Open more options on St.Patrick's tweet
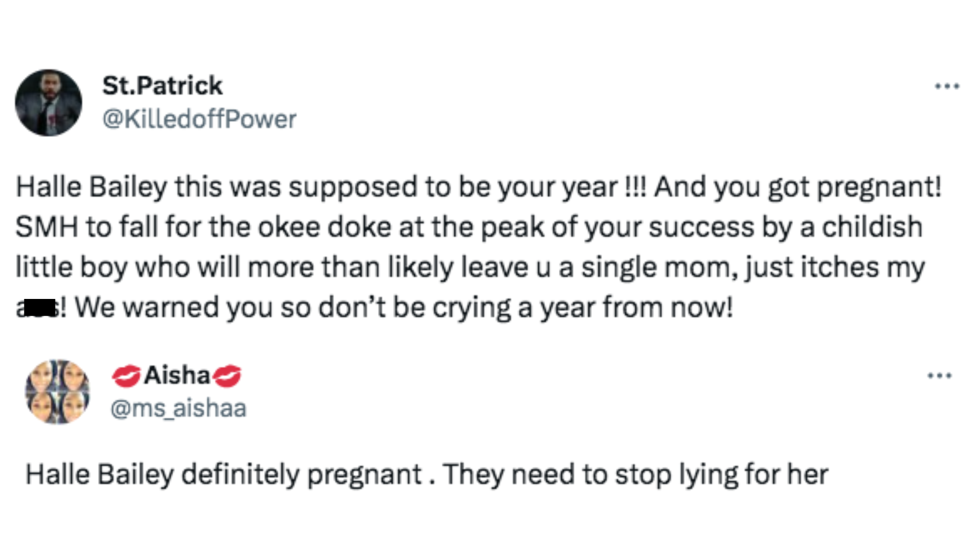980x551 pixels. coord(947,87)
